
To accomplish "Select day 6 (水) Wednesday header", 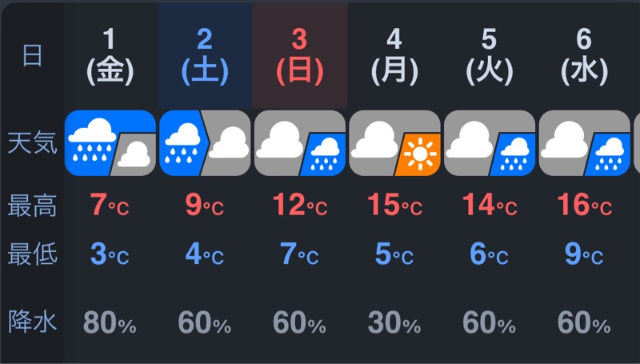I will pos(585,56).
